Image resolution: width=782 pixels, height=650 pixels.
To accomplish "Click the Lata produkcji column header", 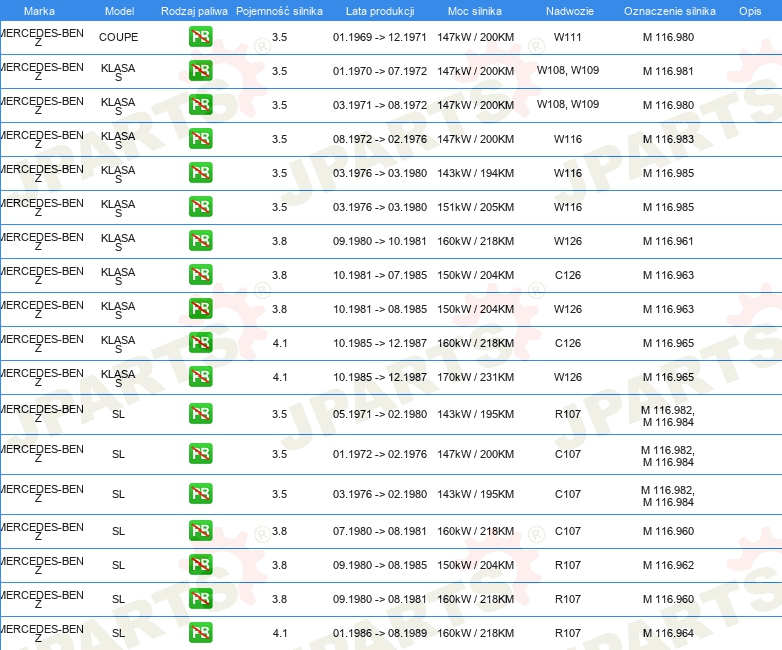I will [380, 11].
